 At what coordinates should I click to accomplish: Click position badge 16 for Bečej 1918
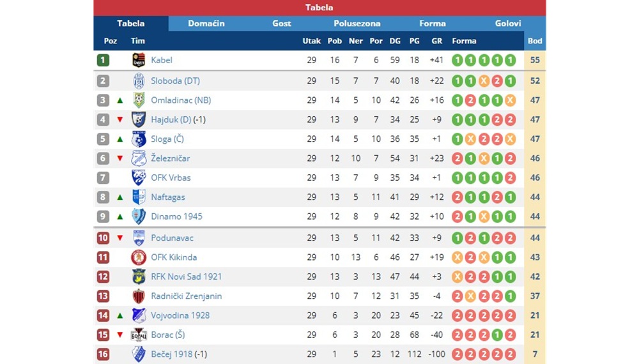(103, 354)
